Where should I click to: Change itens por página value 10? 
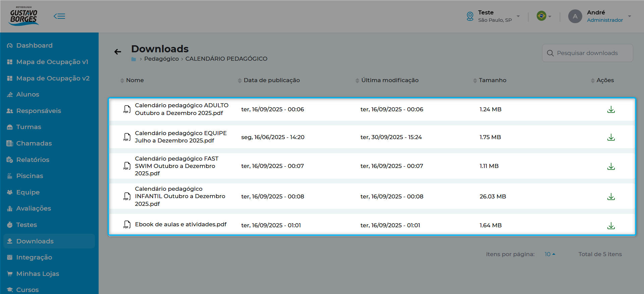(550, 254)
